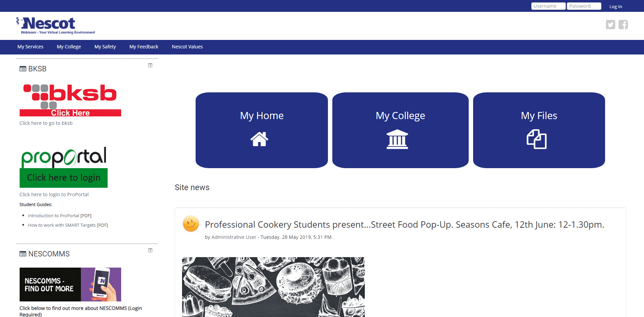Screen dimensions: 644x317
Task: Click the house icon on My Home tile
Action: coord(260,139)
